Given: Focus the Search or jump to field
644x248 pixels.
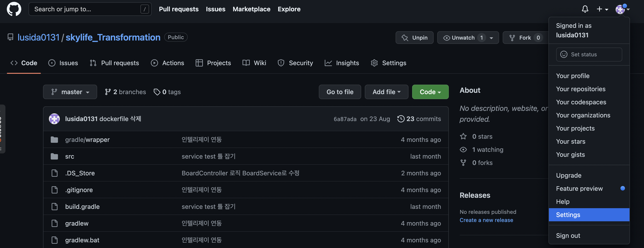Looking at the screenshot, I should coord(85,9).
